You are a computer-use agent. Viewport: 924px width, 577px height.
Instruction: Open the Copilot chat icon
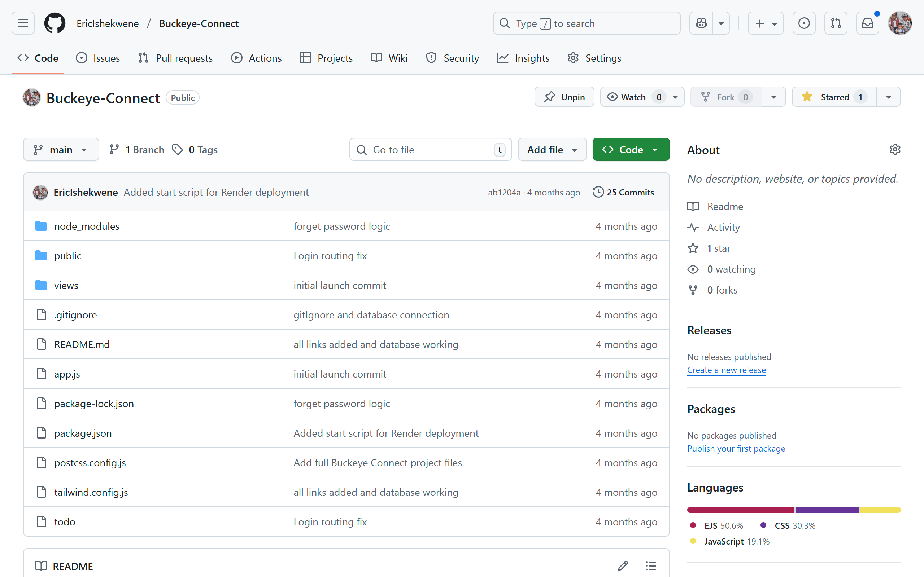click(701, 23)
